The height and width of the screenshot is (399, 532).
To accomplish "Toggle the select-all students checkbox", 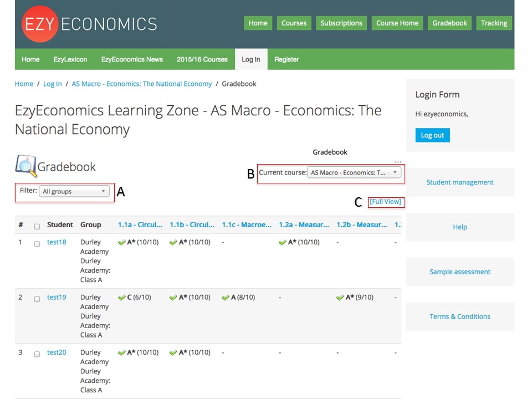I will (x=37, y=226).
